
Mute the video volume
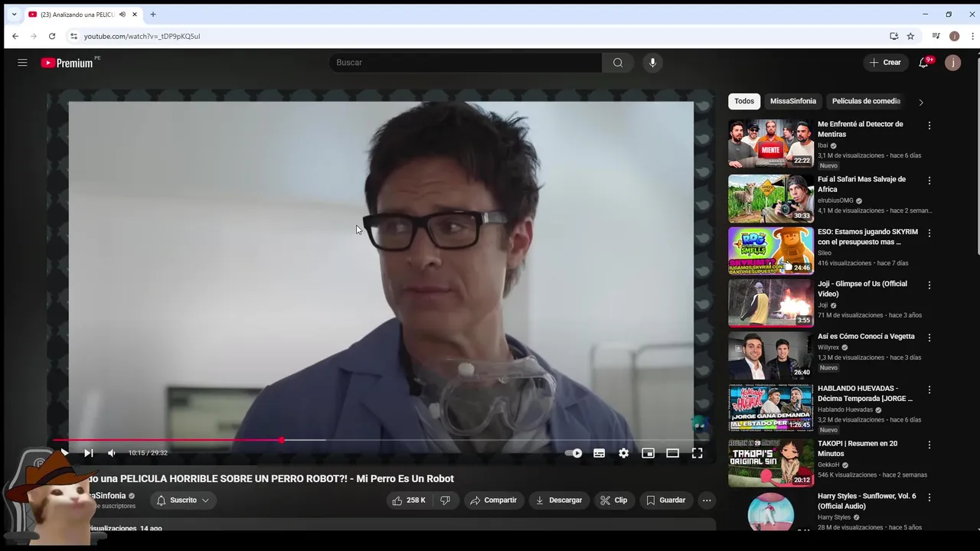click(x=112, y=453)
